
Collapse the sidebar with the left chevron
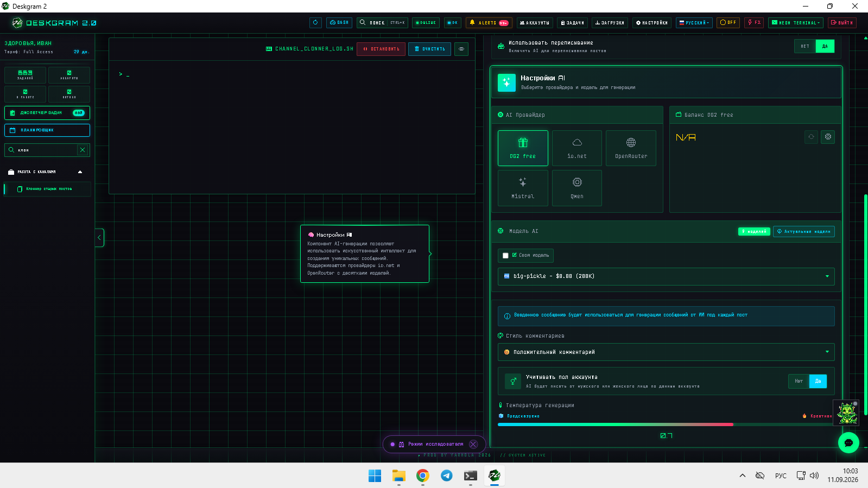99,238
